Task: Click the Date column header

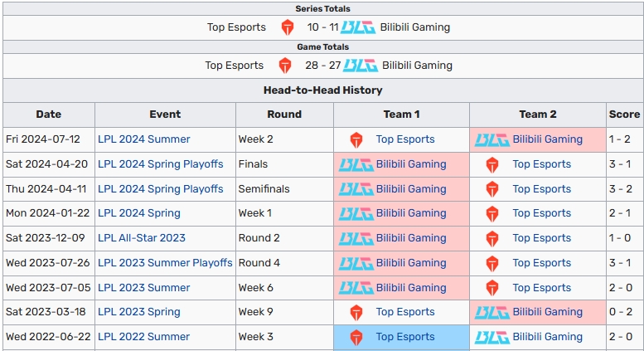Action: tap(48, 115)
